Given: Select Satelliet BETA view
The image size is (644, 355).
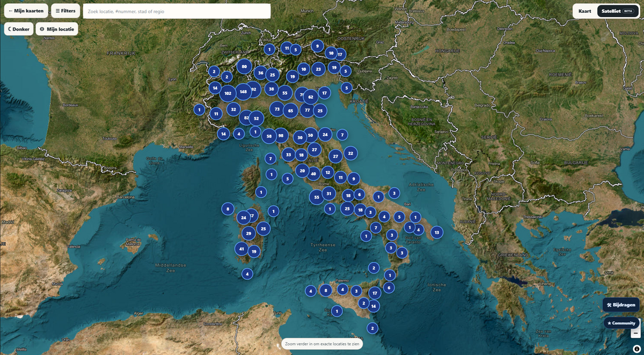Looking at the screenshot, I should (617, 11).
